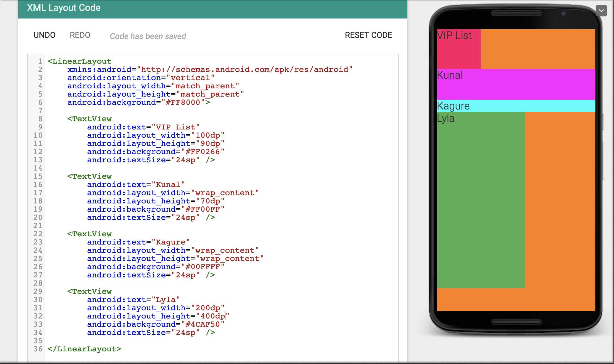The height and width of the screenshot is (364, 614).
Task: Select the magenta Kunal view in preview
Action: (515, 85)
